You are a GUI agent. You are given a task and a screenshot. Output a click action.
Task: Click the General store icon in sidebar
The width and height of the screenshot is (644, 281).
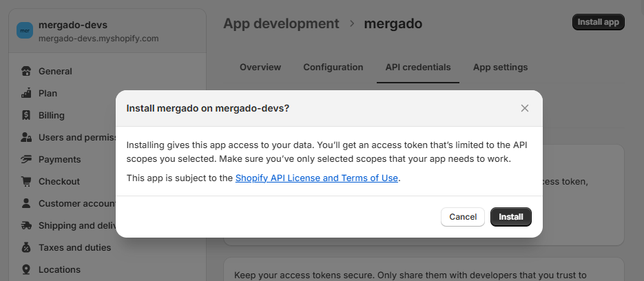pyautogui.click(x=26, y=71)
